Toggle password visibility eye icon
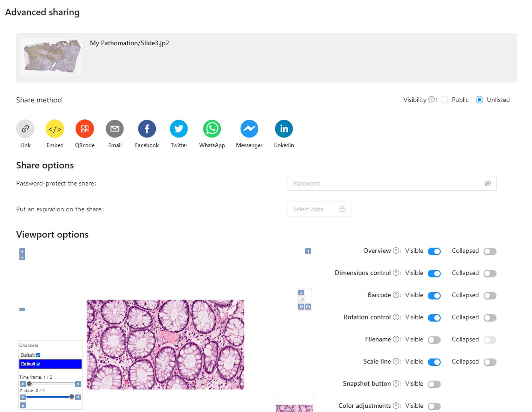The image size is (532, 412). pos(488,183)
